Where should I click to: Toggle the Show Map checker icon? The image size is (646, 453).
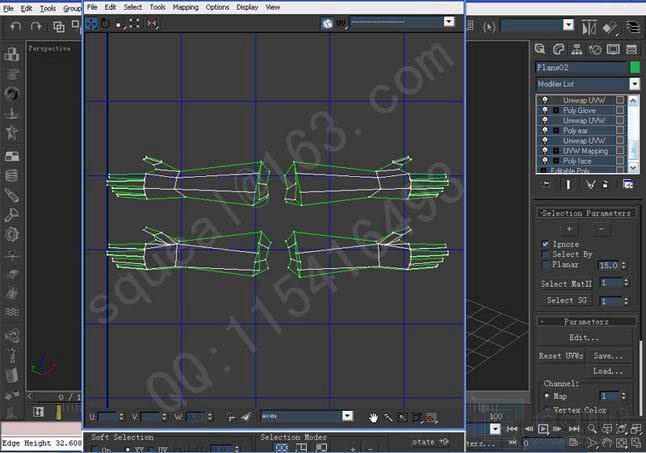coord(327,23)
